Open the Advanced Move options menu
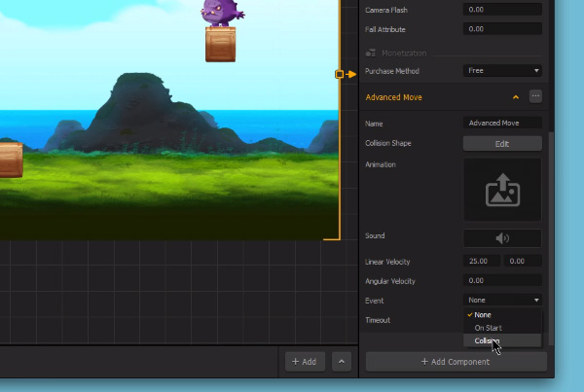 (535, 96)
